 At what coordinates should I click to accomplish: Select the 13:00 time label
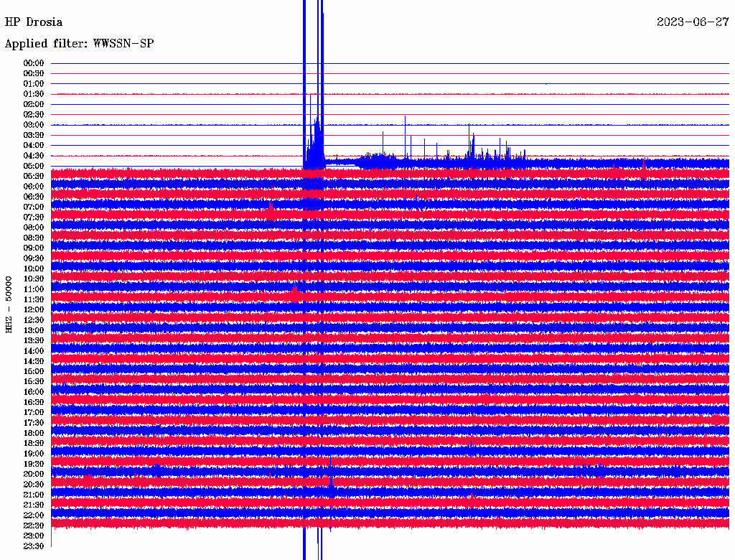coord(34,331)
